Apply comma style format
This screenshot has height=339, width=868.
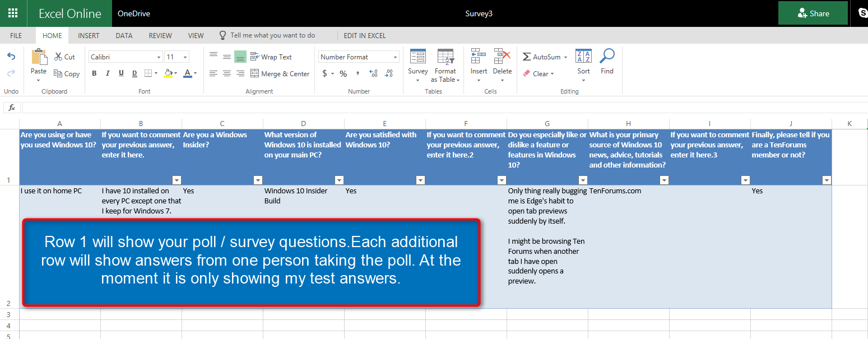358,73
